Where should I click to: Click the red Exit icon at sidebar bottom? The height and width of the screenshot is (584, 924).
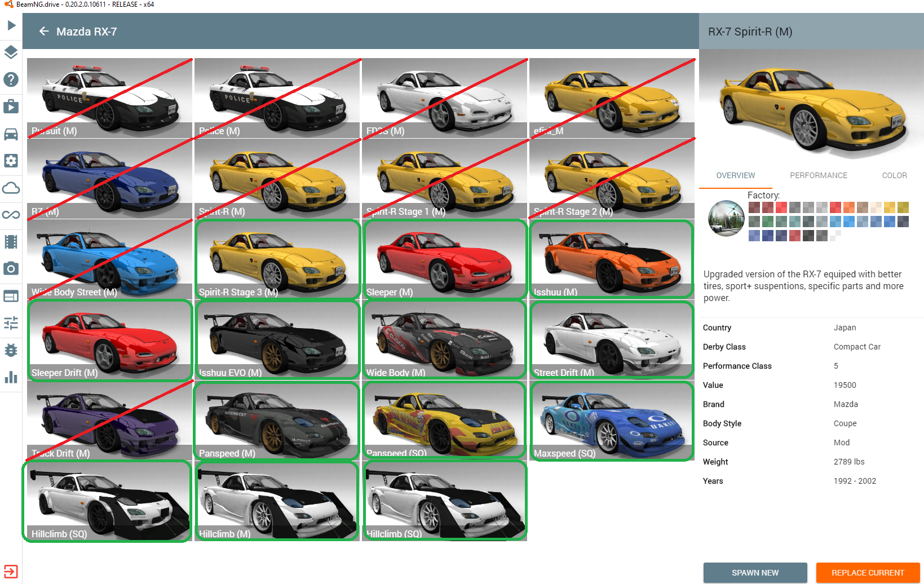[11, 571]
